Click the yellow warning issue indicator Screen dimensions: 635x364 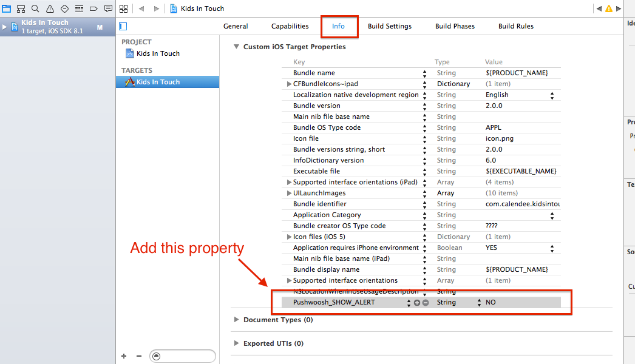pyautogui.click(x=609, y=8)
